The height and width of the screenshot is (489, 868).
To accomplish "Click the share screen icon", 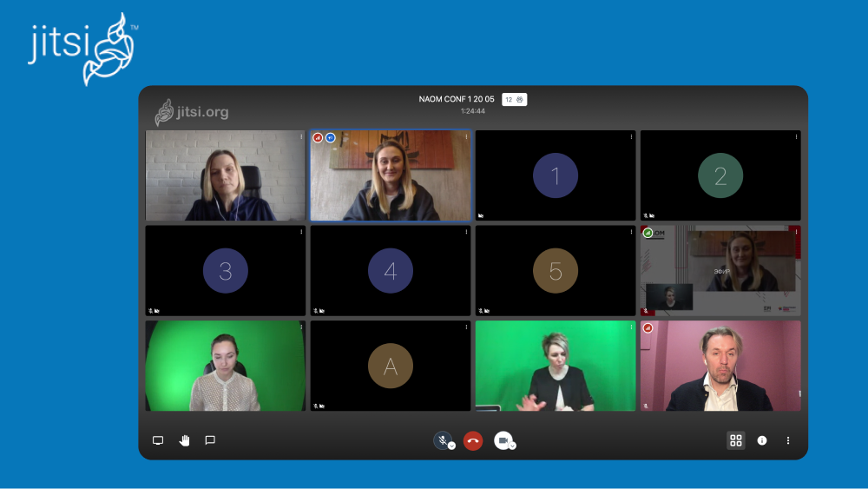I will tap(158, 440).
